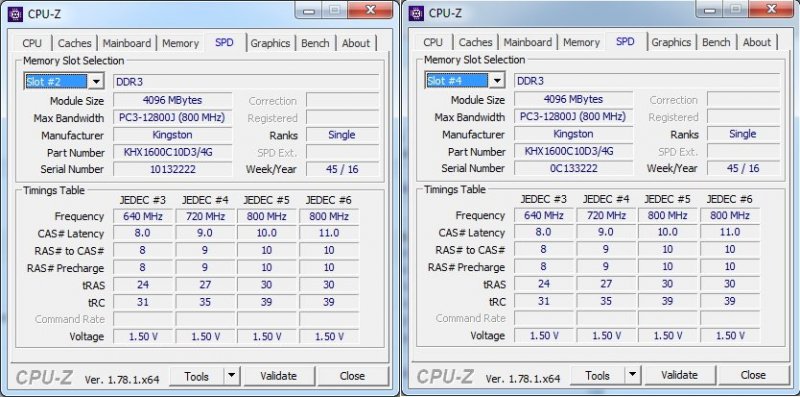
Task: Click CAS# Latency 8.0 cell in right window
Action: tap(544, 232)
